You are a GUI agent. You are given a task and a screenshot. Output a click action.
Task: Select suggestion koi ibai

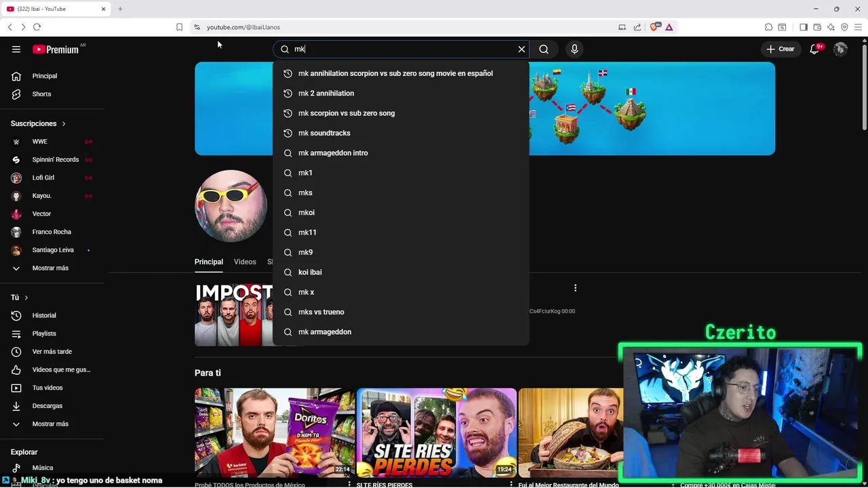tap(401, 272)
